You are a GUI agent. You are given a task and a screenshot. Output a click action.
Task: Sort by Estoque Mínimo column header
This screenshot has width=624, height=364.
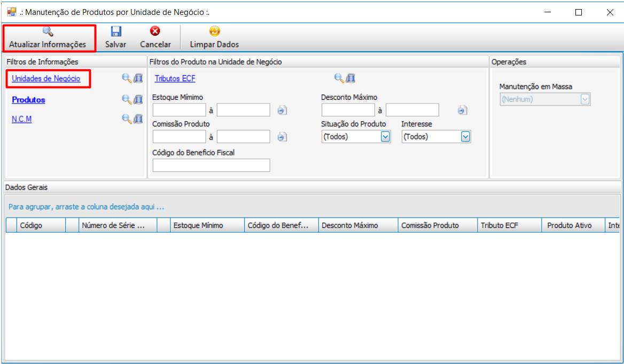pos(207,225)
